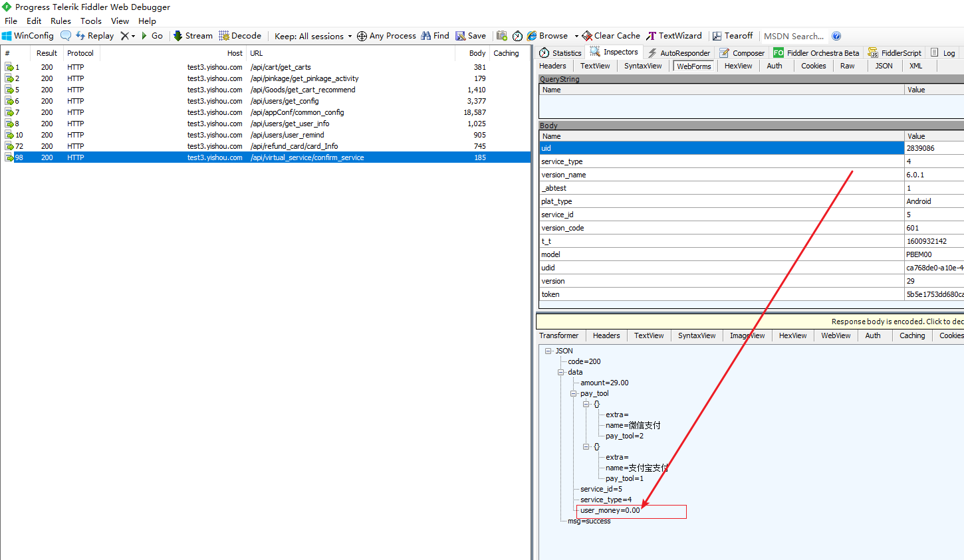Click the Browse toolbar button

pos(547,36)
